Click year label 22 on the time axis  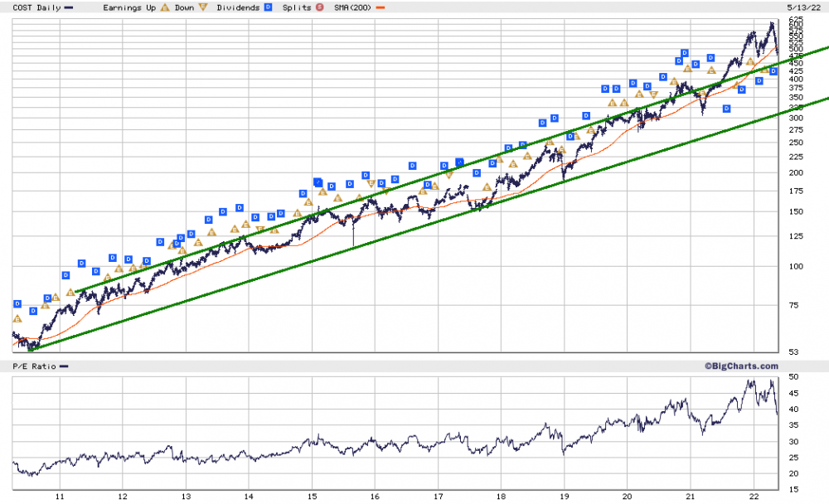pos(754,496)
